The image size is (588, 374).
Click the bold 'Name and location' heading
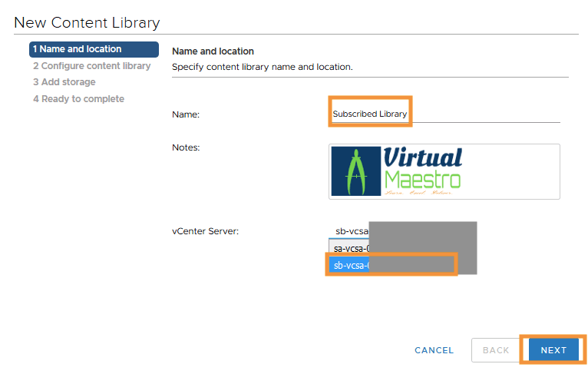(213, 51)
